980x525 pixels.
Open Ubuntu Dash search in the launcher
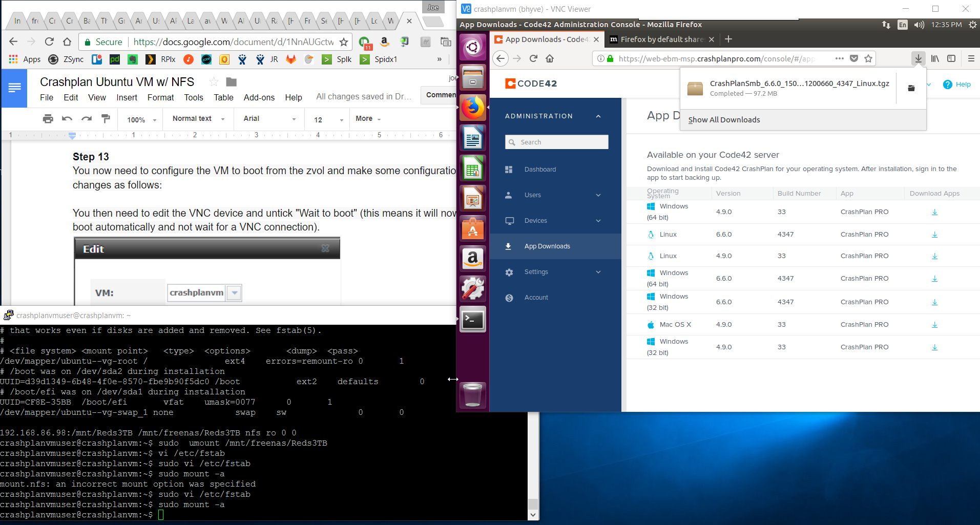click(x=473, y=48)
